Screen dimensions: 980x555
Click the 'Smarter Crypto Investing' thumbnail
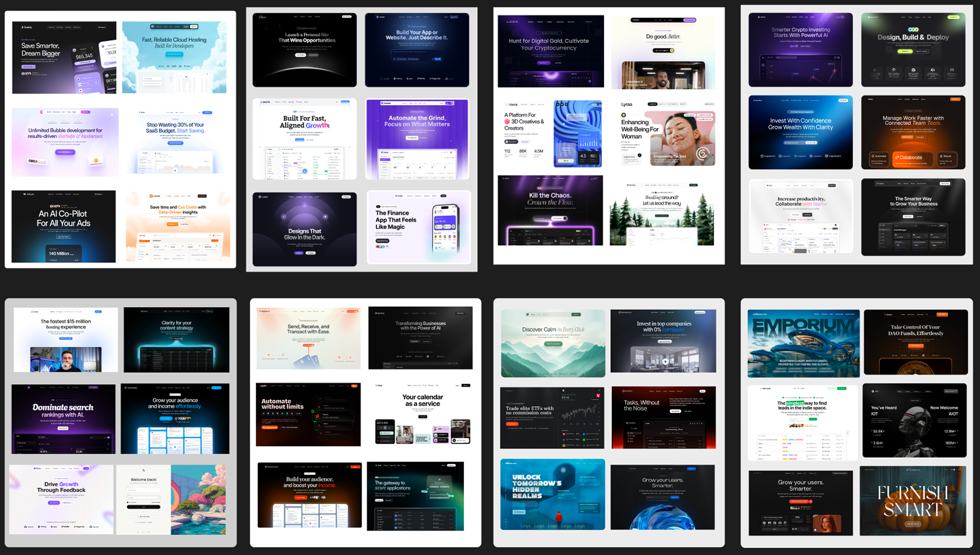[800, 50]
